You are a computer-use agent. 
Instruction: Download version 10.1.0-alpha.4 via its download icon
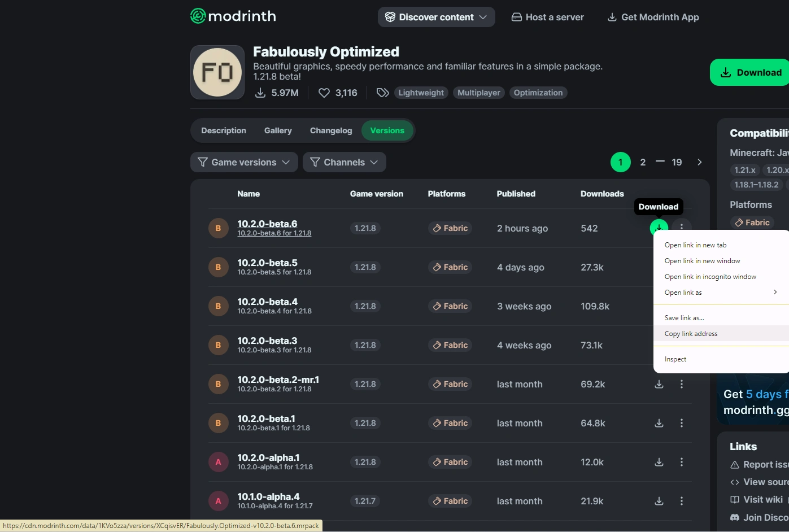(659, 501)
